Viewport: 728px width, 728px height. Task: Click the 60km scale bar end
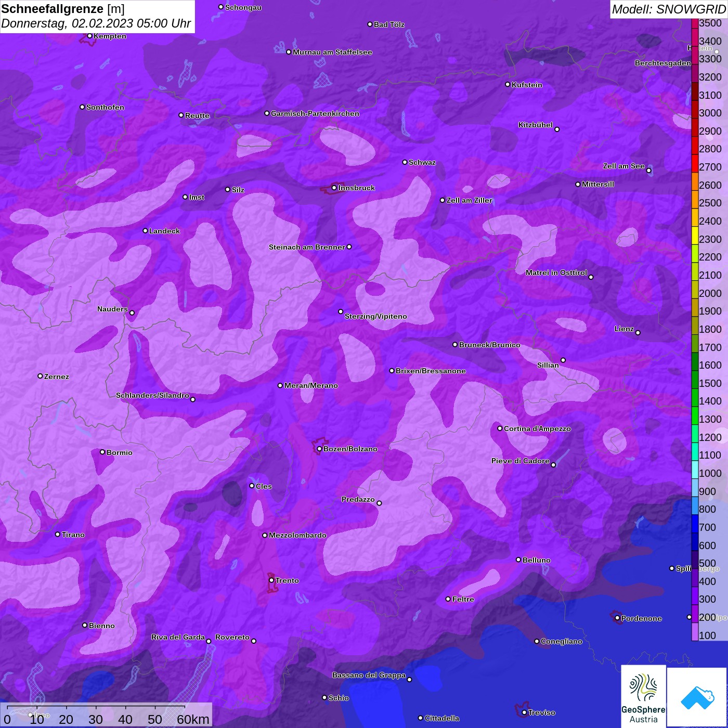click(185, 707)
